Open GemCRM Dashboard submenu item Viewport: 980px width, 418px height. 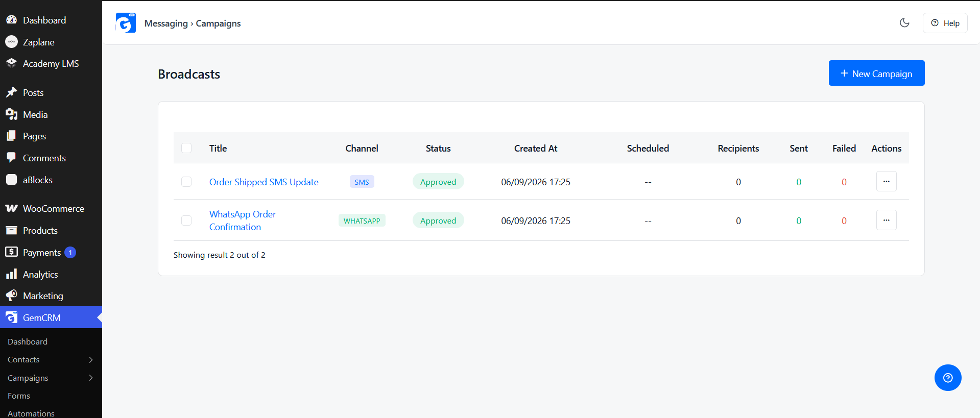pos(28,342)
